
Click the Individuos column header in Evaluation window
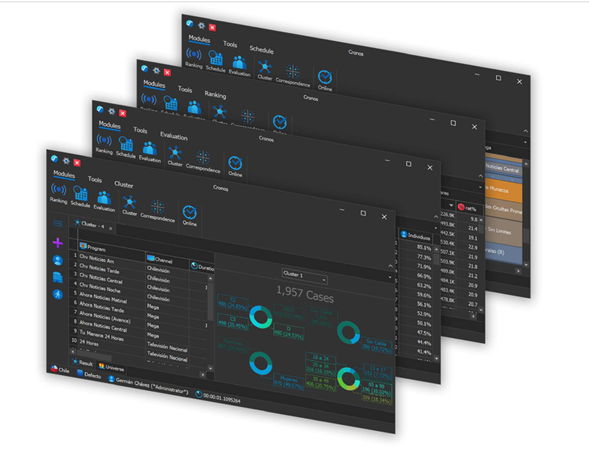416,236
